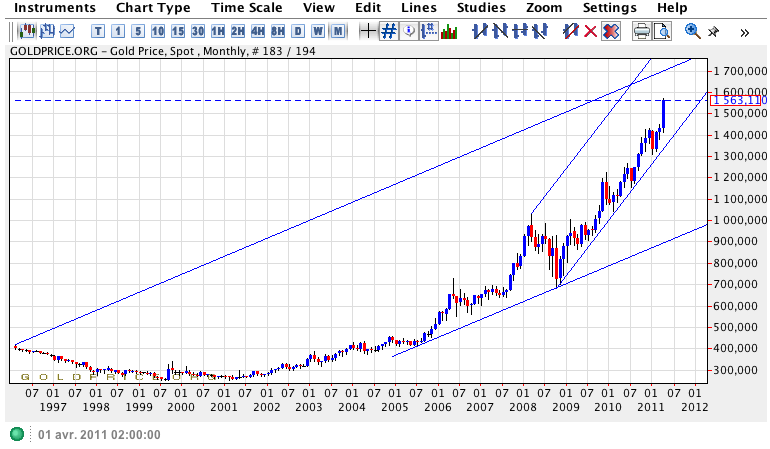The width and height of the screenshot is (770, 449).
Task: Open print preview icon
Action: click(662, 31)
